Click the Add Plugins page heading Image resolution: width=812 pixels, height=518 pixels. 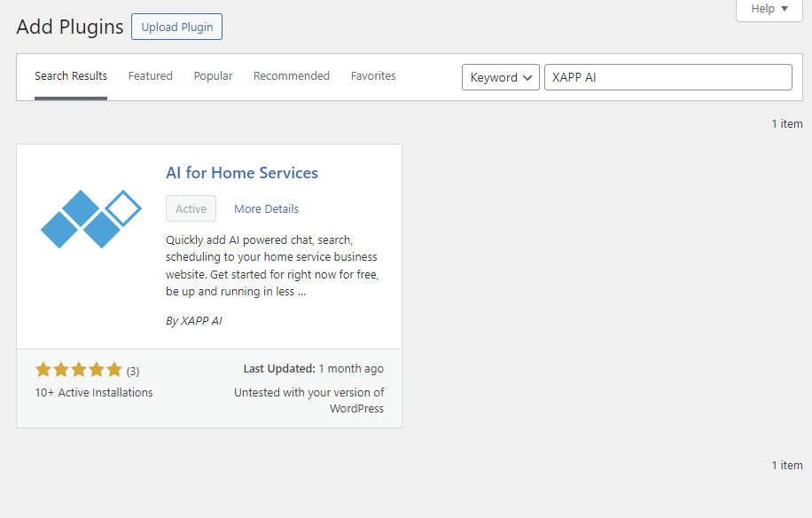click(70, 27)
